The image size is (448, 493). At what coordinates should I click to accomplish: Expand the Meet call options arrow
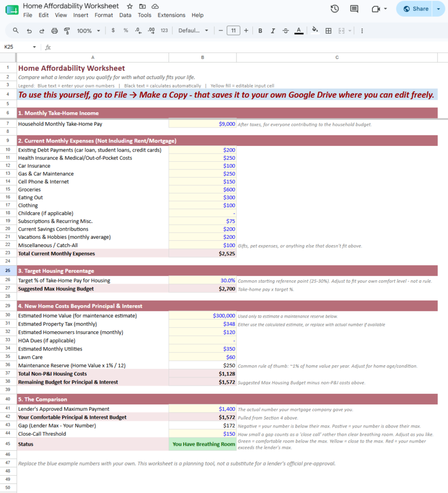tap(385, 9)
